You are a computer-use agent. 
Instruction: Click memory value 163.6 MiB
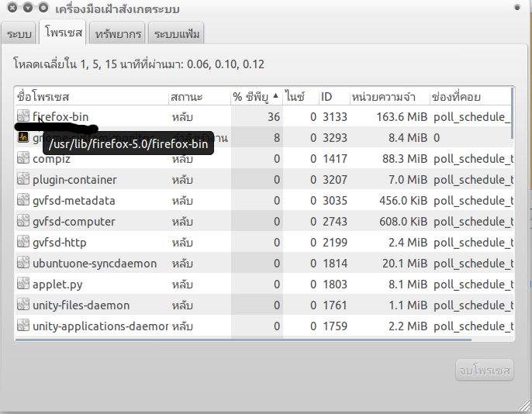[402, 117]
